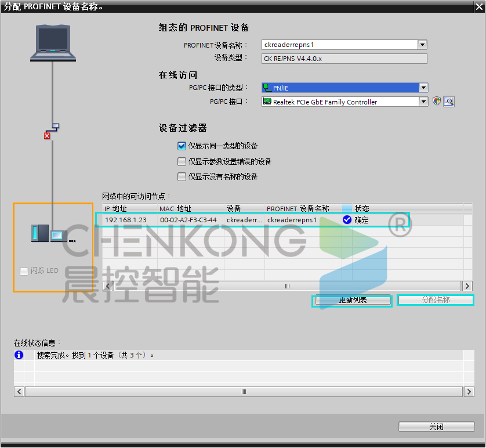
Task: Click the 更新列表 button
Action: (352, 301)
